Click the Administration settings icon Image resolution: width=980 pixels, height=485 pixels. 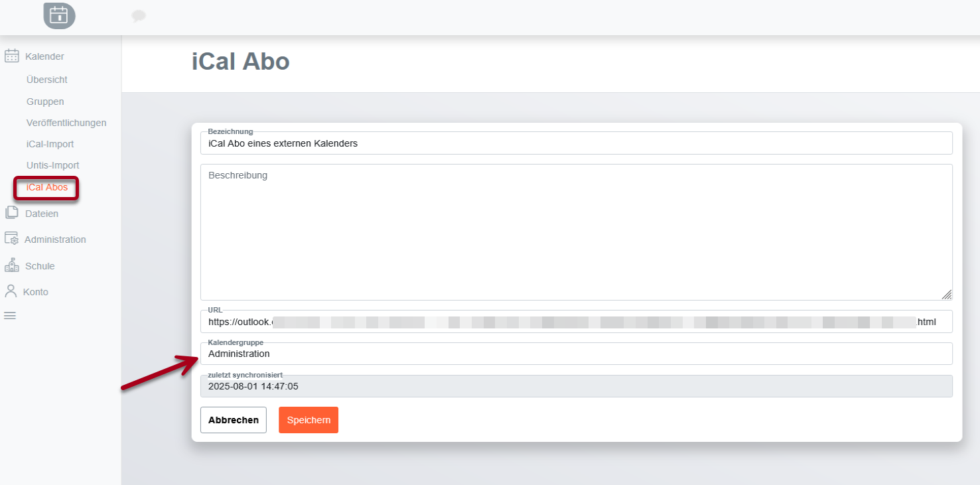pyautogui.click(x=11, y=239)
